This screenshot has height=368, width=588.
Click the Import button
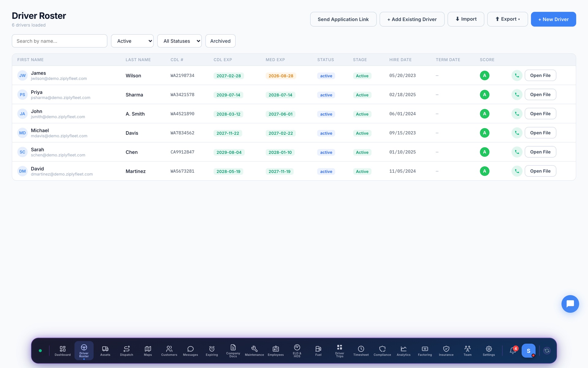pos(466,19)
